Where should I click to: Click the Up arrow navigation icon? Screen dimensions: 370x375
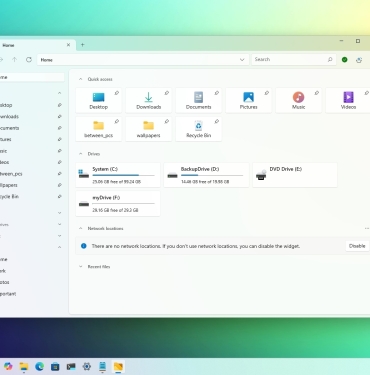[x=14, y=60]
